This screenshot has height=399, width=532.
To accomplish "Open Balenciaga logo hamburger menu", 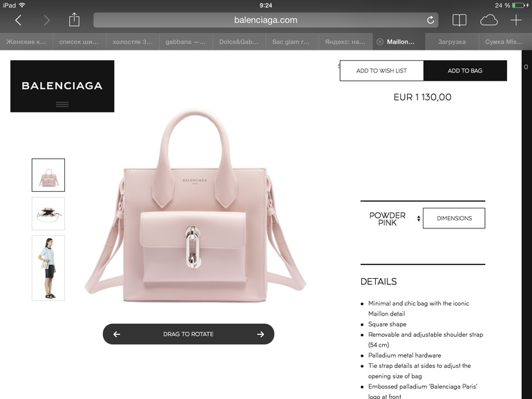I will [x=62, y=104].
